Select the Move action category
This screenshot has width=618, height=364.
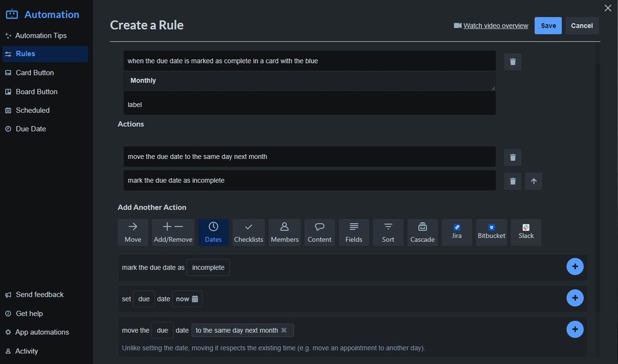click(132, 232)
